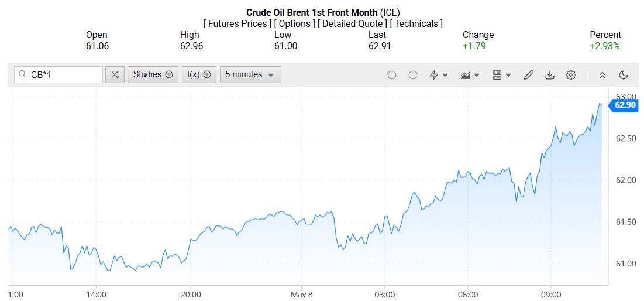
Task: Expand the chart type dropdown
Action: coord(470,75)
